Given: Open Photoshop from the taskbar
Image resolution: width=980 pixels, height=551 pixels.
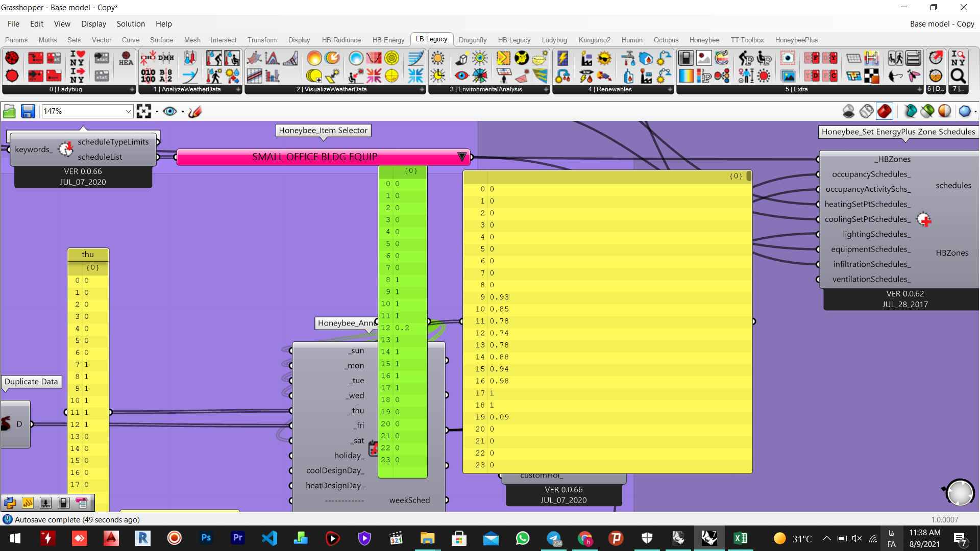Looking at the screenshot, I should pyautogui.click(x=206, y=538).
